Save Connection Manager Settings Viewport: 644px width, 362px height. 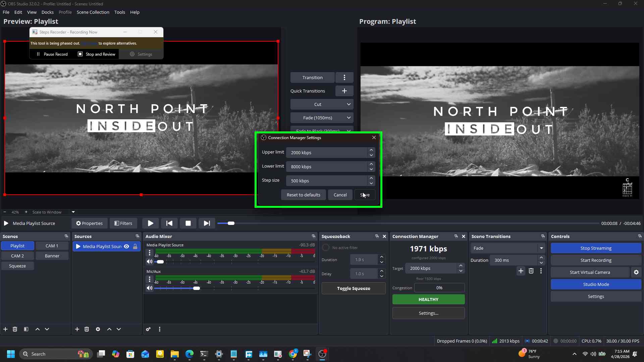point(365,195)
